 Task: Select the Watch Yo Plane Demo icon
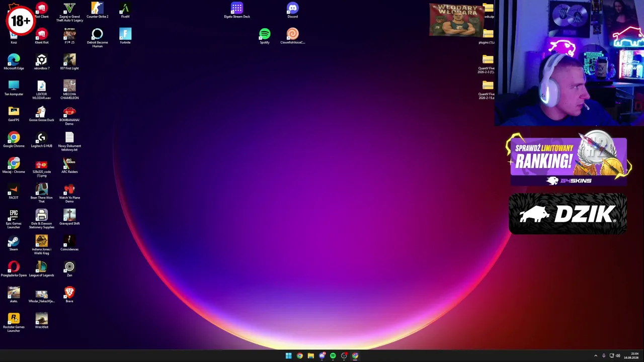pos(69,194)
